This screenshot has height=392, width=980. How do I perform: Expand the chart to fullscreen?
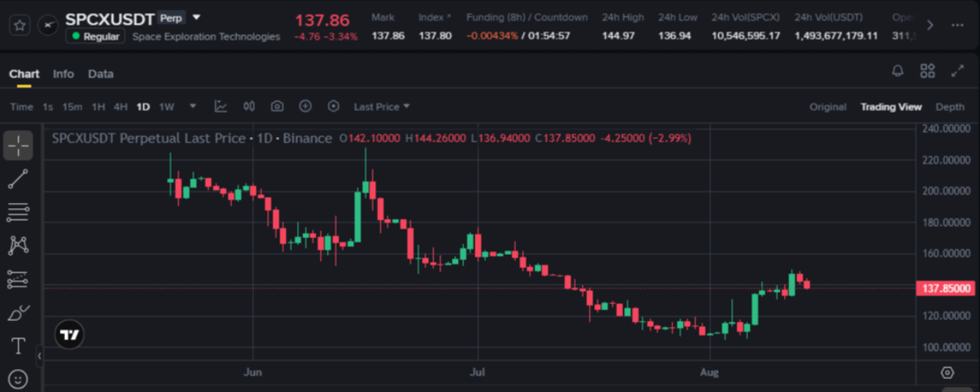click(x=957, y=71)
